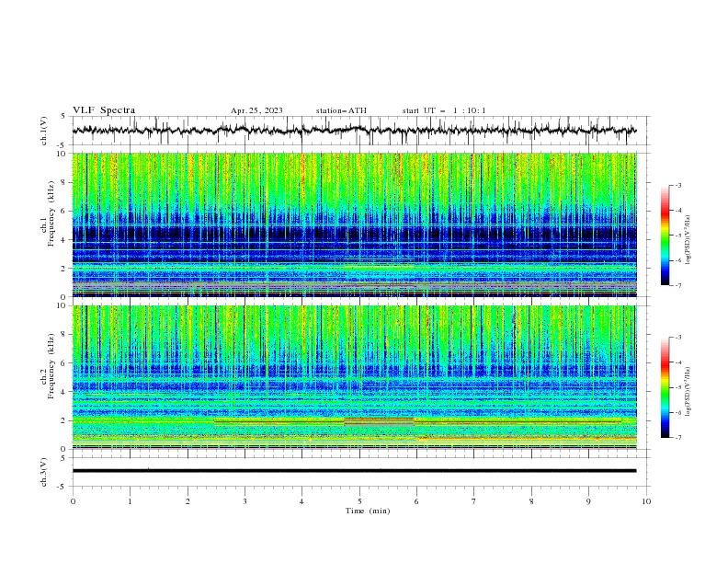Click the time axis tick label "2"
Viewport: 728px width, 563px height.
click(188, 501)
